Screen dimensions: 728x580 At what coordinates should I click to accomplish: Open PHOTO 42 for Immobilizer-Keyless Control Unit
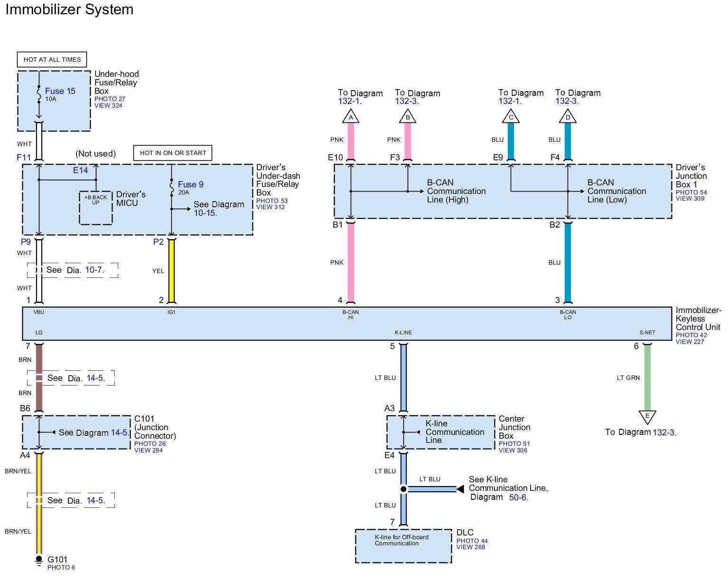tap(691, 335)
